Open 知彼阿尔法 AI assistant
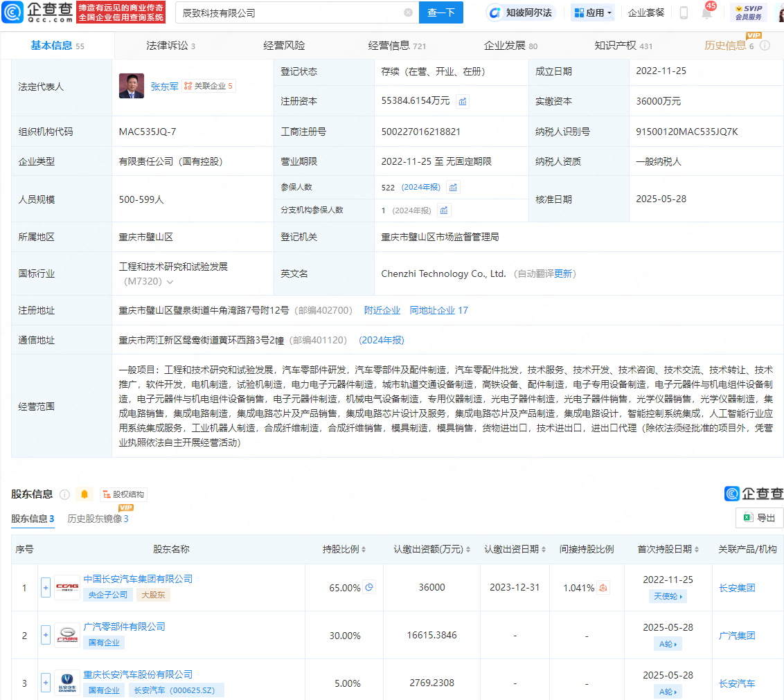Viewport: 784px width, 700px height. point(521,13)
